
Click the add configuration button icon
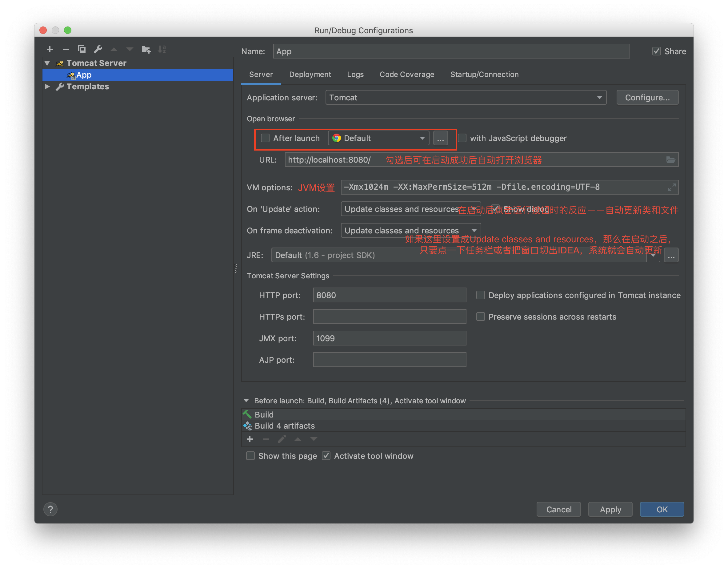50,49
